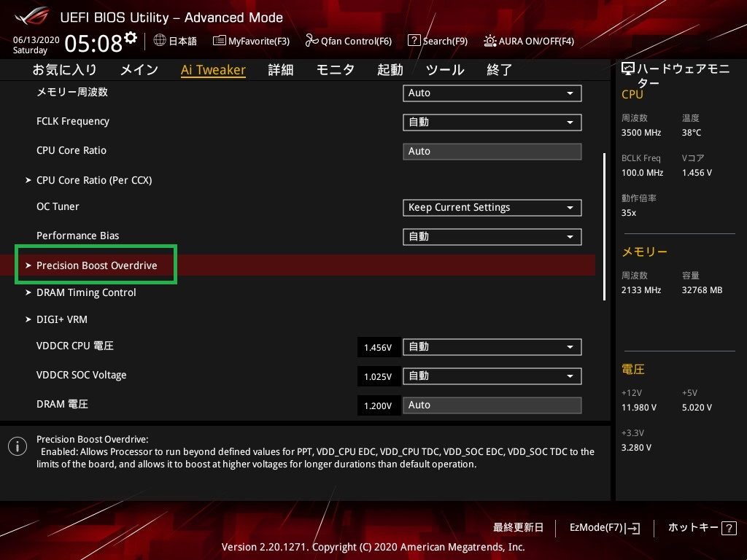Viewport: 747px width, 560px height.
Task: Open the Performance Bias dropdown
Action: [x=492, y=237]
